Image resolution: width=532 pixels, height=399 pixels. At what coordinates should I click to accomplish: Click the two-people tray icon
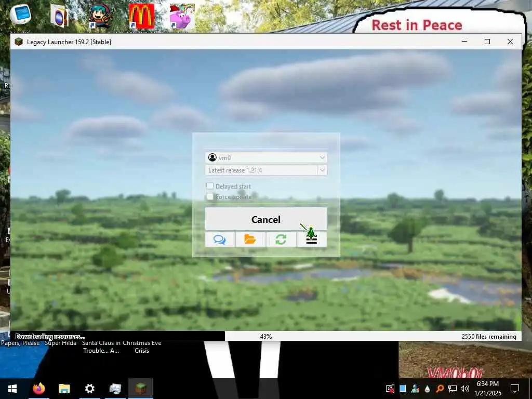tap(415, 389)
